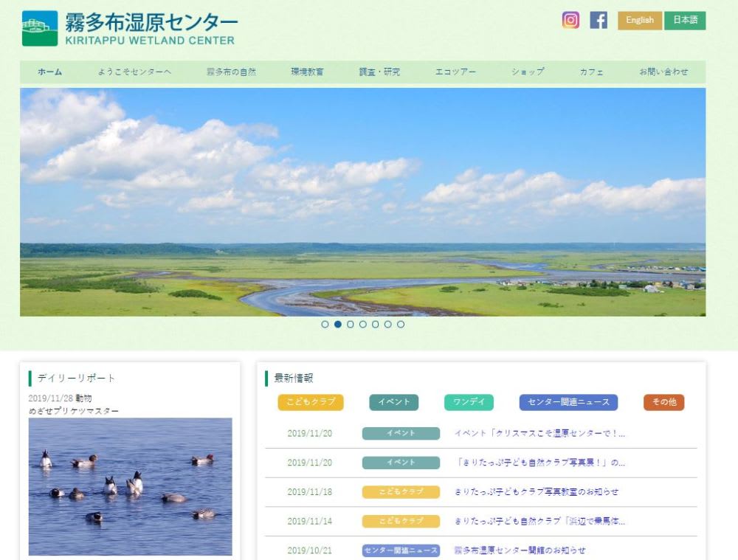
Task: Select the 日本語 language button
Action: (x=685, y=21)
